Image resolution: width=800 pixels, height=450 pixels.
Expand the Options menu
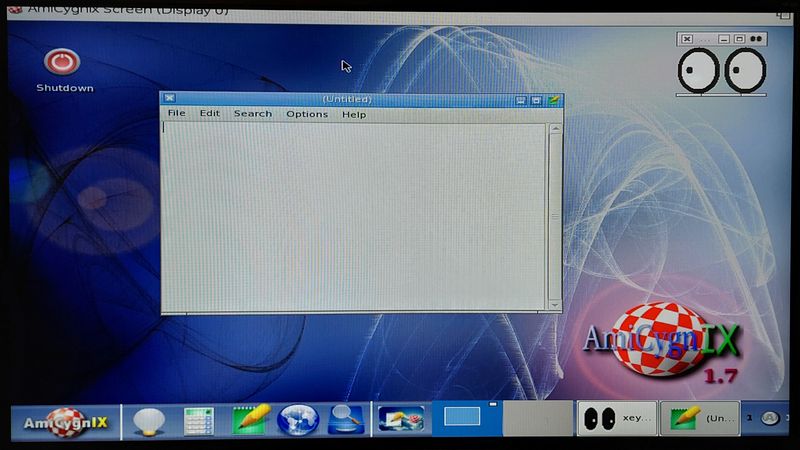(307, 114)
